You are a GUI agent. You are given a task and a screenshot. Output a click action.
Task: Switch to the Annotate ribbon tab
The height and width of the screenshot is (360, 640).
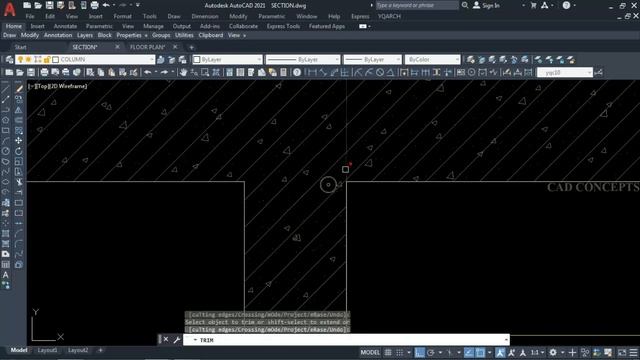pyautogui.click(x=65, y=26)
